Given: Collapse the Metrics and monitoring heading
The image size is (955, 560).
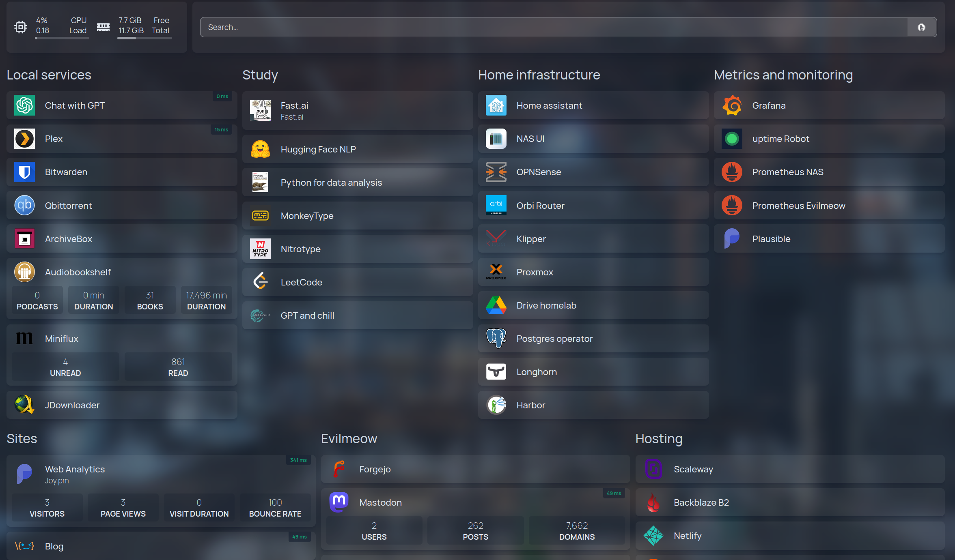Looking at the screenshot, I should 783,75.
